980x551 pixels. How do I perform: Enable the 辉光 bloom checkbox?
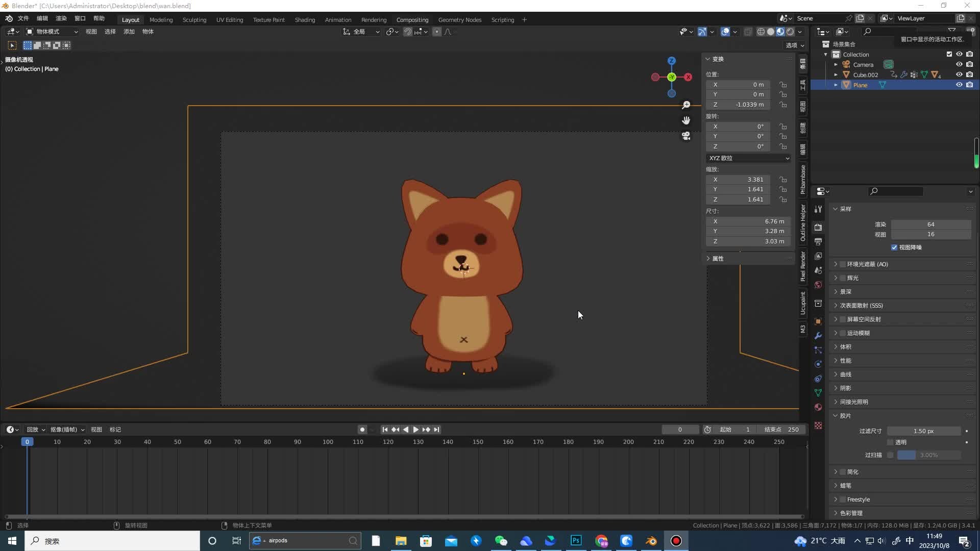click(x=843, y=278)
